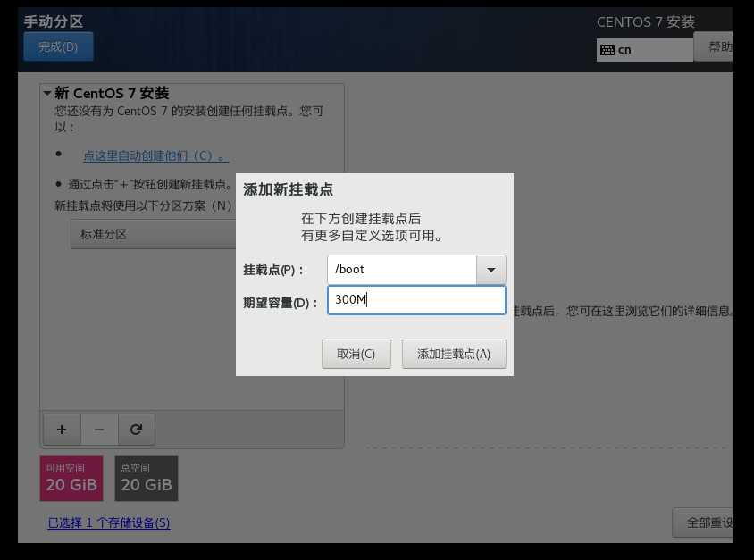The width and height of the screenshot is (754, 560).
Task: Click the 帮助 help button
Action: (x=714, y=46)
